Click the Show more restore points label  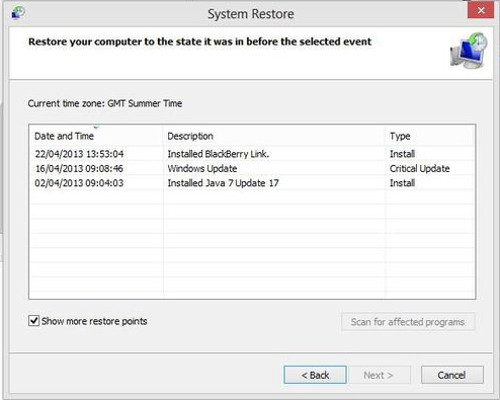click(x=94, y=321)
